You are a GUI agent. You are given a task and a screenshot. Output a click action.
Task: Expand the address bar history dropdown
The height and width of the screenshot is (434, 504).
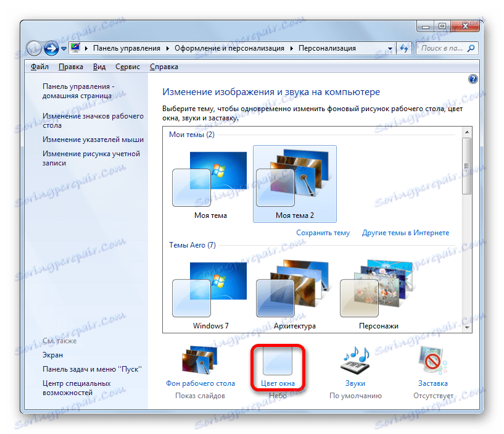pyautogui.click(x=390, y=49)
